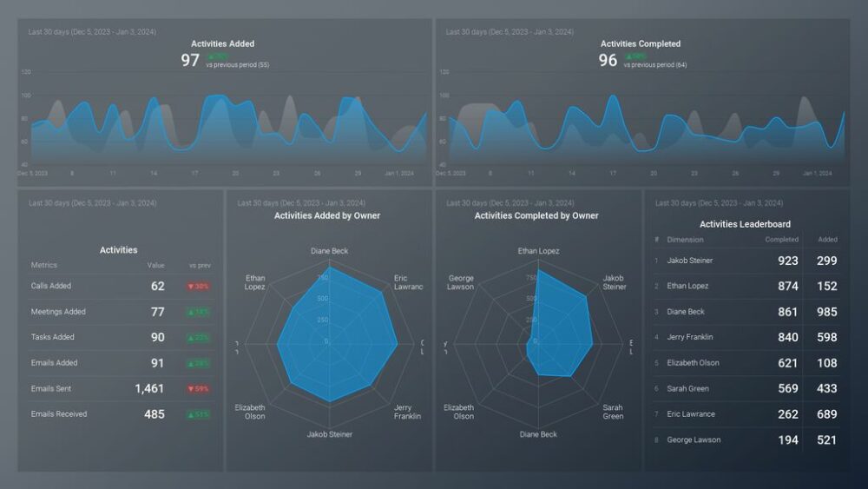Click 'vs previous period (64)' text

(655, 65)
